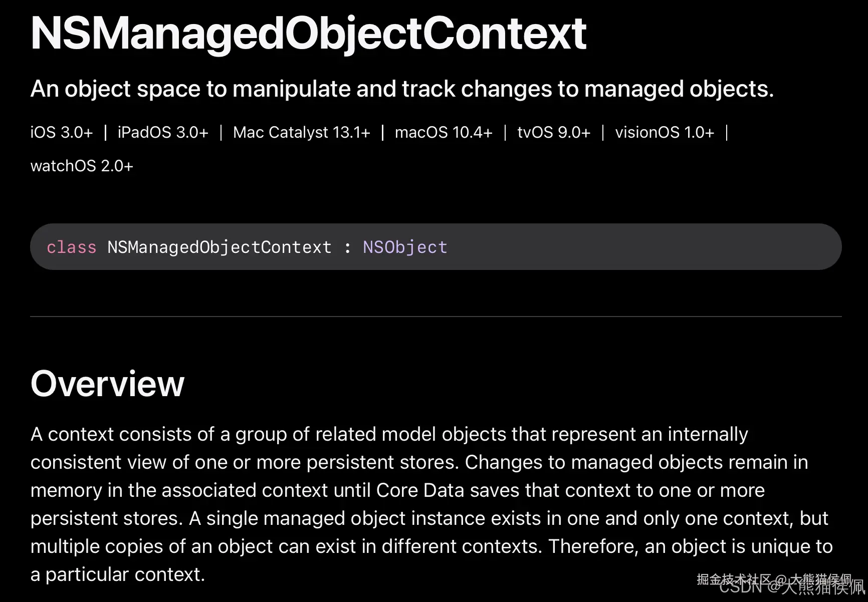Click the tvOS 9.0+ availability label
The width and height of the screenshot is (868, 602).
(x=553, y=133)
